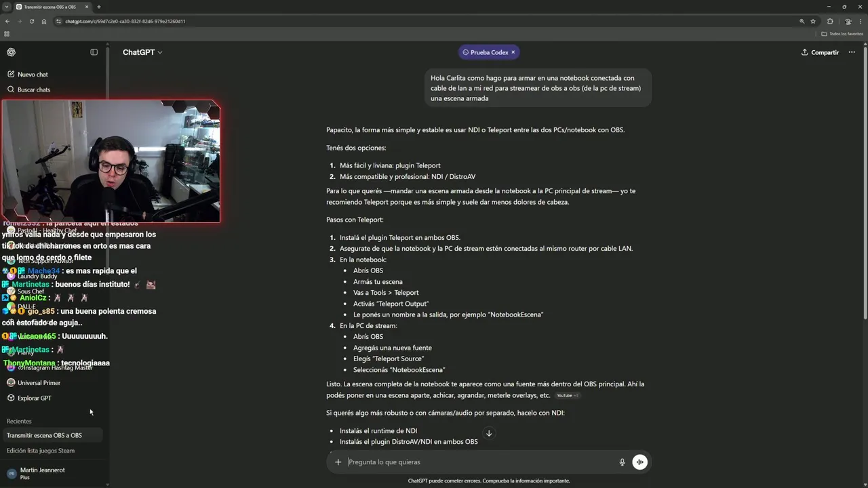Bookmark this page with the star icon
Screen dimensions: 868x488
(x=813, y=21)
